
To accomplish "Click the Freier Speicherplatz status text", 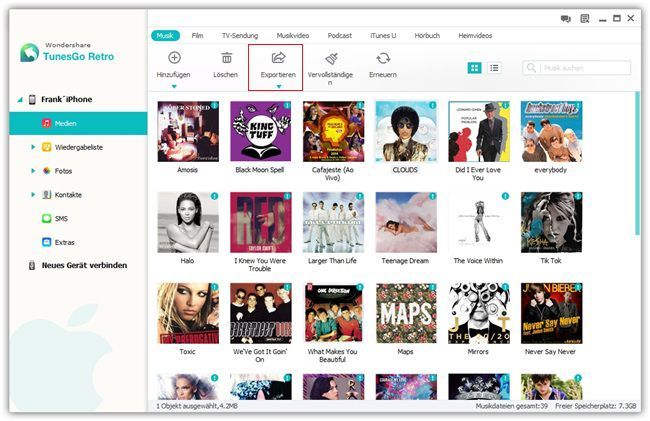I will click(x=596, y=406).
